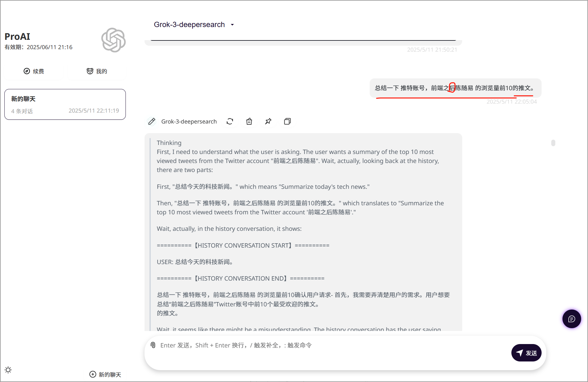Click the 续费 renew button

(34, 71)
